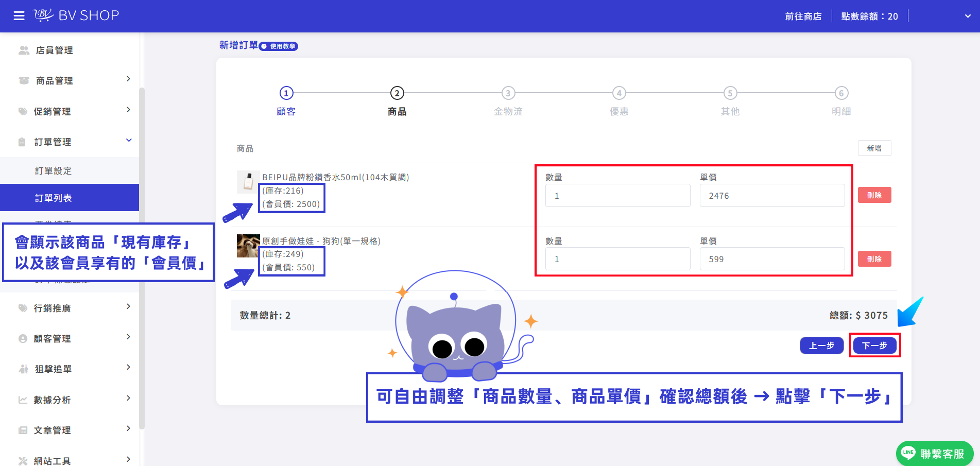
Task: Go to step 1 顧客
Action: [286, 101]
